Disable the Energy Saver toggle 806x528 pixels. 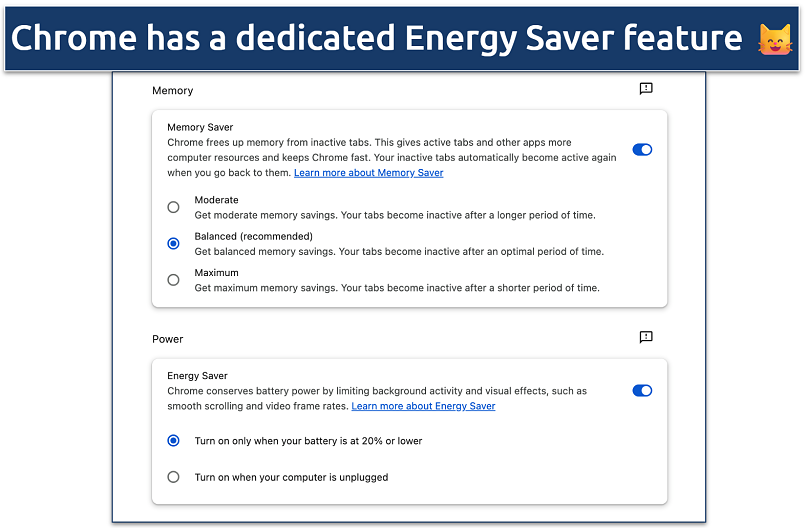tap(642, 390)
